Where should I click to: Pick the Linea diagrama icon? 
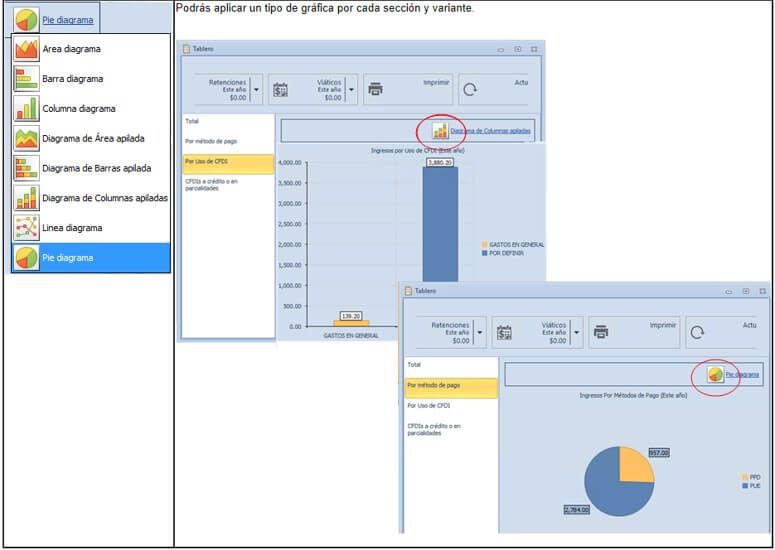pyautogui.click(x=27, y=228)
